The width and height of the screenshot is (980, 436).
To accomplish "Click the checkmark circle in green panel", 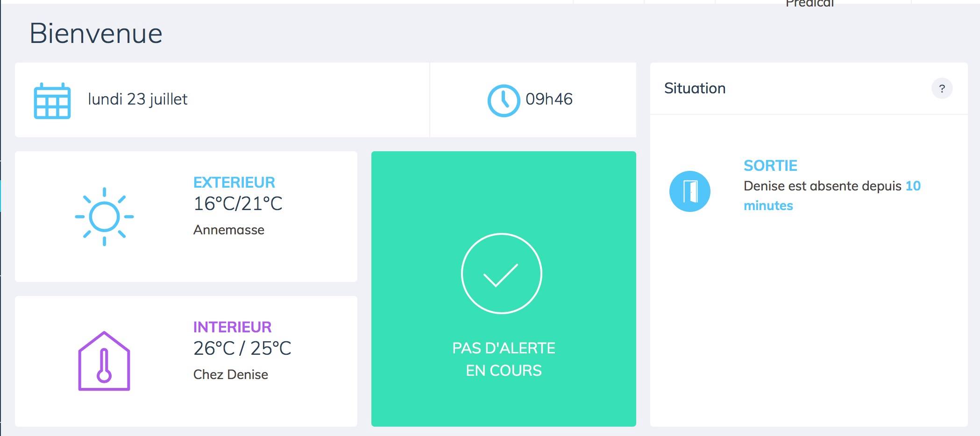I will point(501,274).
